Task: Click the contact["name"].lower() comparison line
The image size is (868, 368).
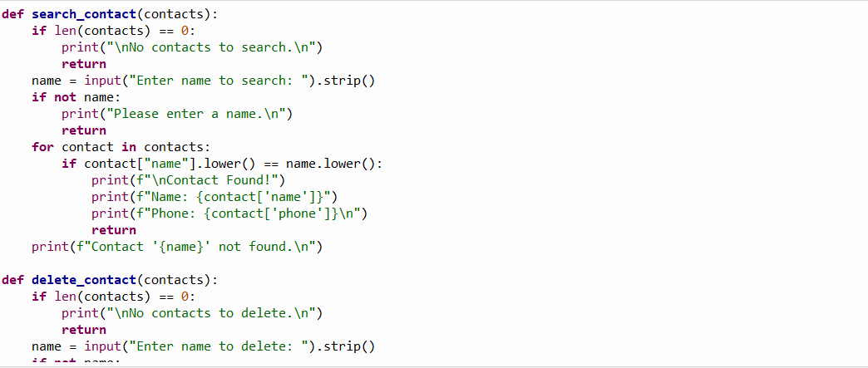Action: point(222,164)
